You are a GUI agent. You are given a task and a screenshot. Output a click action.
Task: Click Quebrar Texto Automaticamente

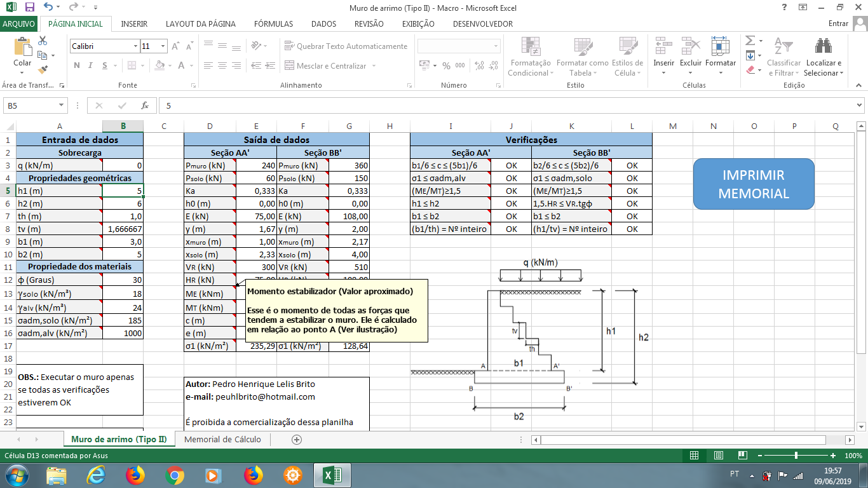click(346, 46)
